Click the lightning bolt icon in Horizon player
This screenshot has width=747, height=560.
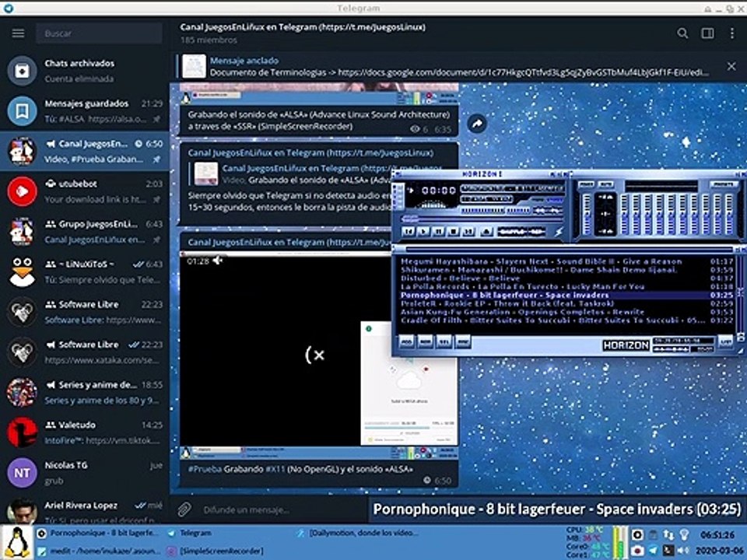click(x=559, y=232)
